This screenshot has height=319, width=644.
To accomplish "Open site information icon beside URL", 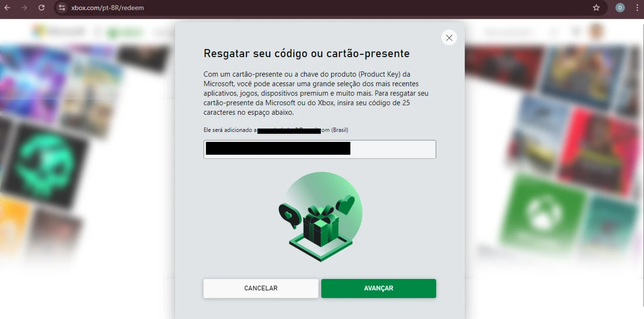I will (x=61, y=8).
